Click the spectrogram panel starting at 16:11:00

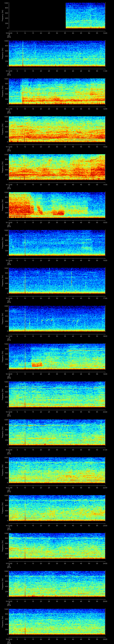[x=57, y=91]
